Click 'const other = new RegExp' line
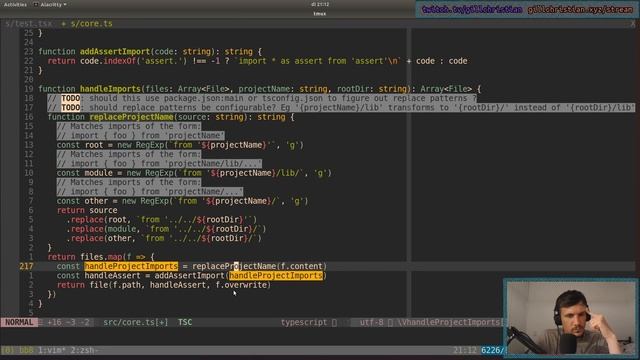Image resolution: width=640 pixels, height=360 pixels. pos(182,201)
